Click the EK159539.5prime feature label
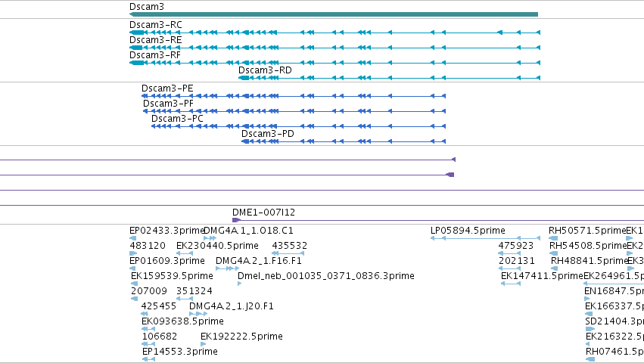This screenshot has width=644, height=363. (172, 276)
